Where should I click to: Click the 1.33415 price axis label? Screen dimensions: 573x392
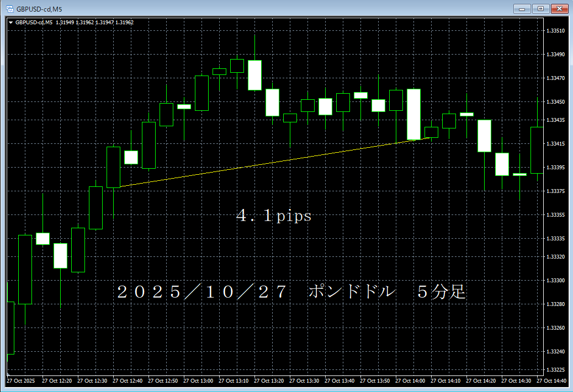(x=555, y=144)
